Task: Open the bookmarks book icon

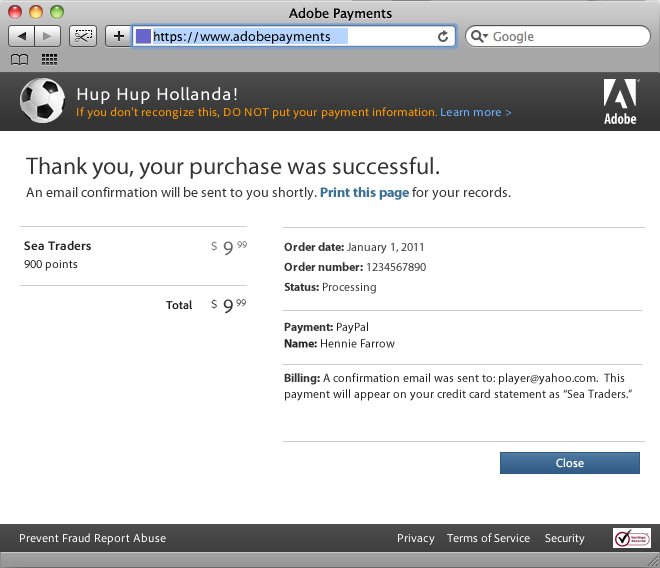Action: (x=20, y=60)
